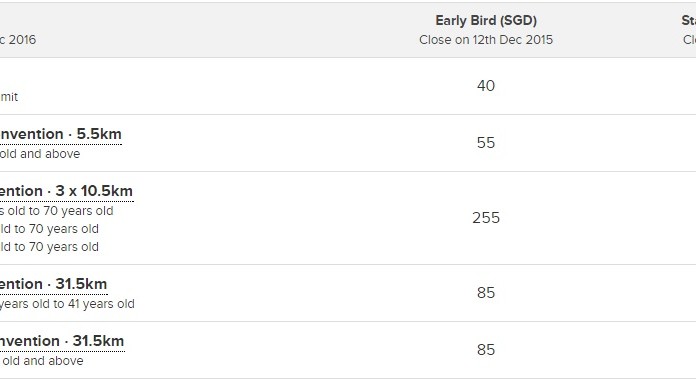Select 'old to 70 years old' first line
Image resolution: width=696 pixels, height=379 pixels.
(57, 211)
